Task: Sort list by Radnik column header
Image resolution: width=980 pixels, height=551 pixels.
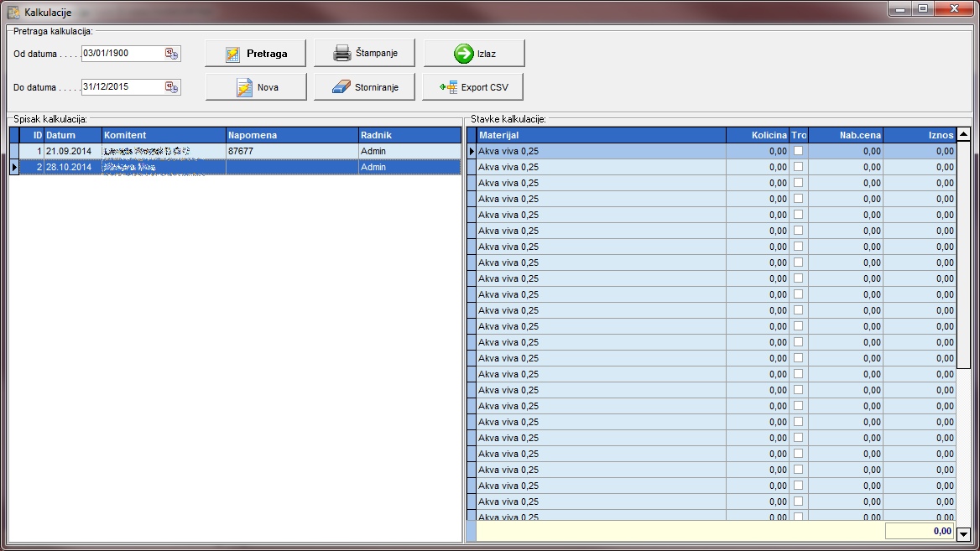Action: 410,135
